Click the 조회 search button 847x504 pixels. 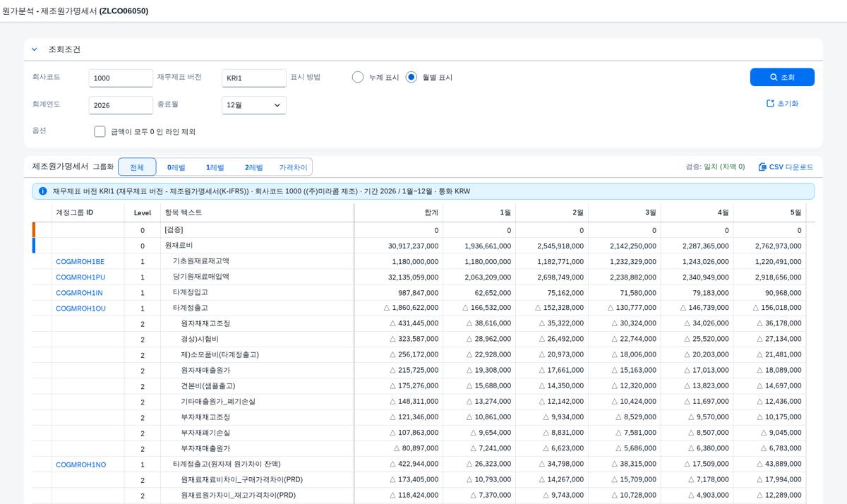[x=782, y=77]
